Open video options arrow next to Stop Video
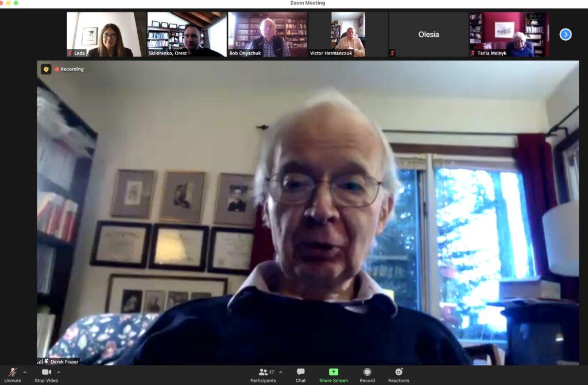This screenshot has height=385, width=588. coord(59,372)
